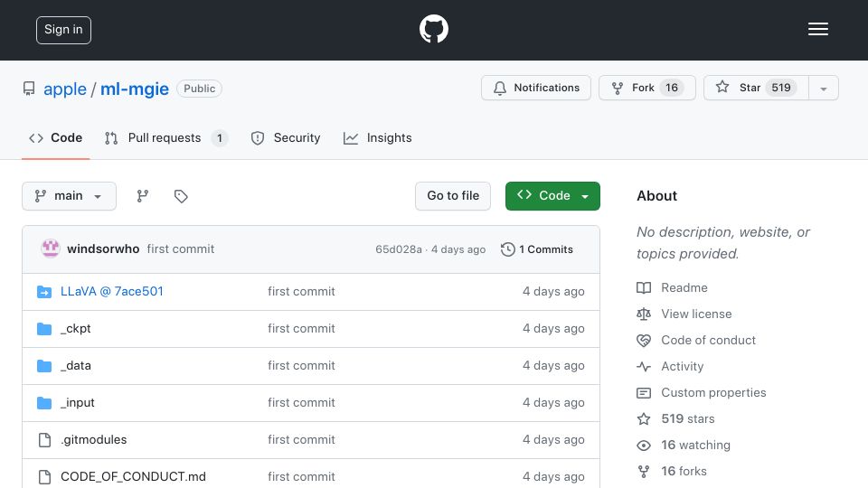Click the _ckpt row 'first commit' message
The height and width of the screenshot is (488, 868).
click(301, 329)
